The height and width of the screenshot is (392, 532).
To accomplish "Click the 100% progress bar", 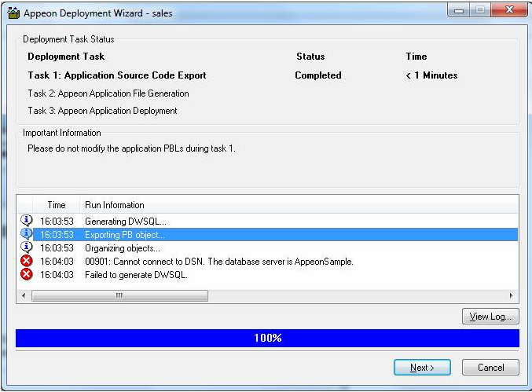I will click(267, 338).
